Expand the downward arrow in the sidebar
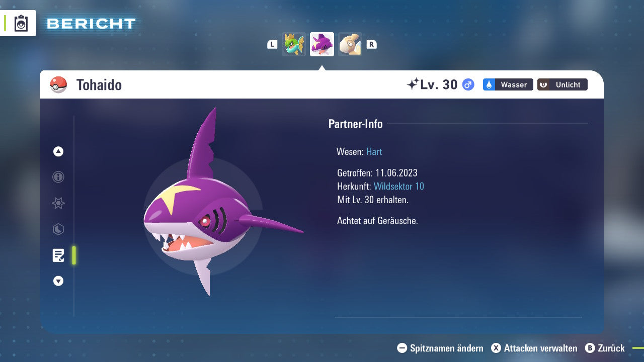Viewport: 644px width, 362px height. click(x=58, y=281)
